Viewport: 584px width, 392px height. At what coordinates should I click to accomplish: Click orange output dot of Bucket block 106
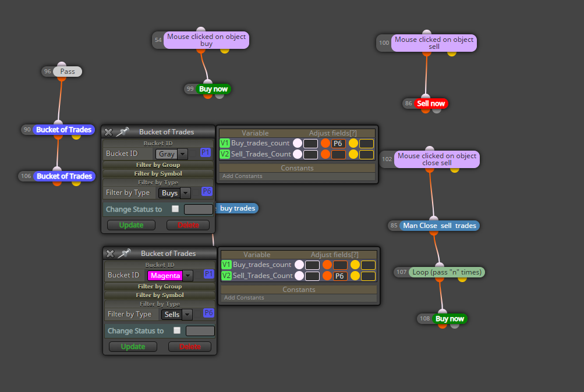coord(57,183)
